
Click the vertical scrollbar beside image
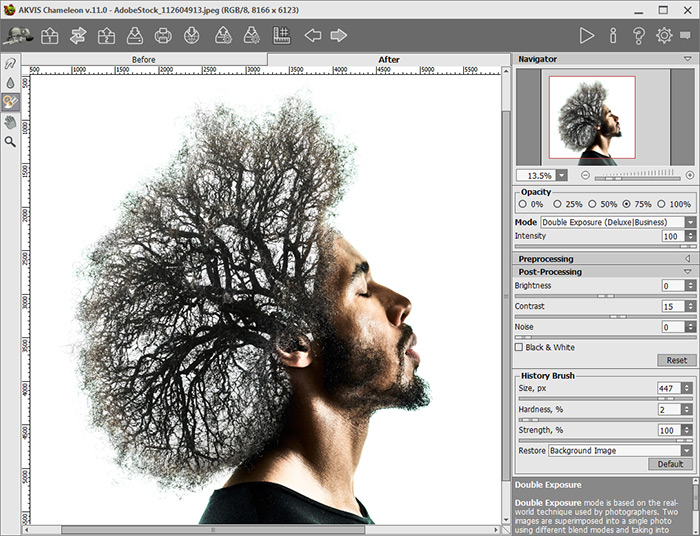click(505, 296)
